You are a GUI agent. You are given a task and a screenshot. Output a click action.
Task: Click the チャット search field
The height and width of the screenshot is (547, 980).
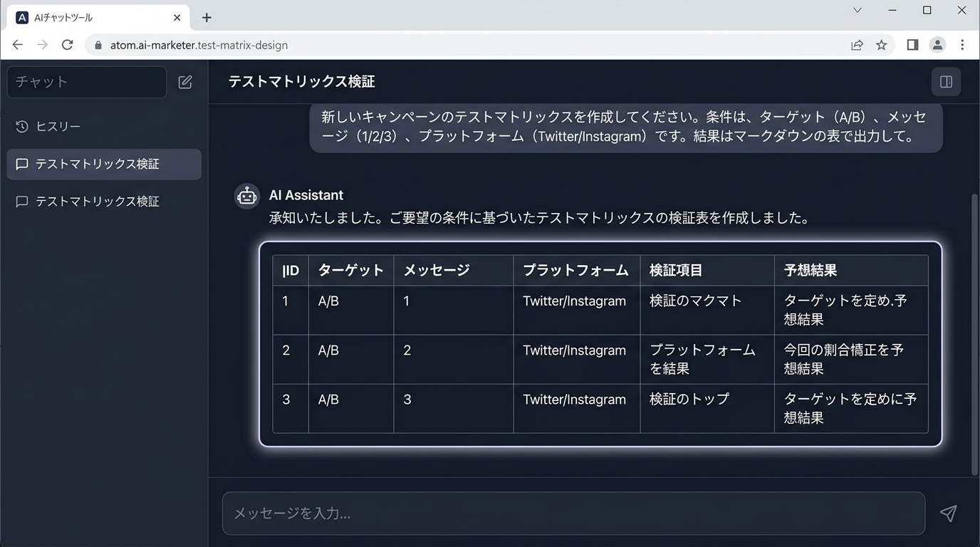click(x=86, y=82)
